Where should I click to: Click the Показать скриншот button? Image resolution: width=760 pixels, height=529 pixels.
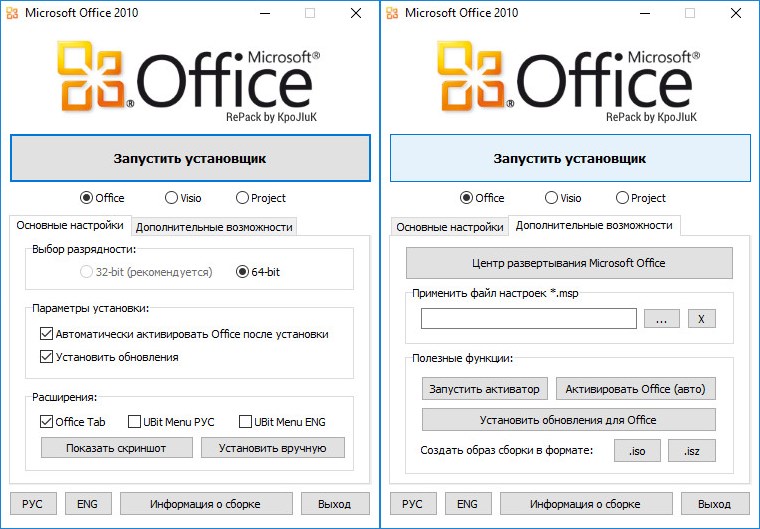tap(116, 447)
